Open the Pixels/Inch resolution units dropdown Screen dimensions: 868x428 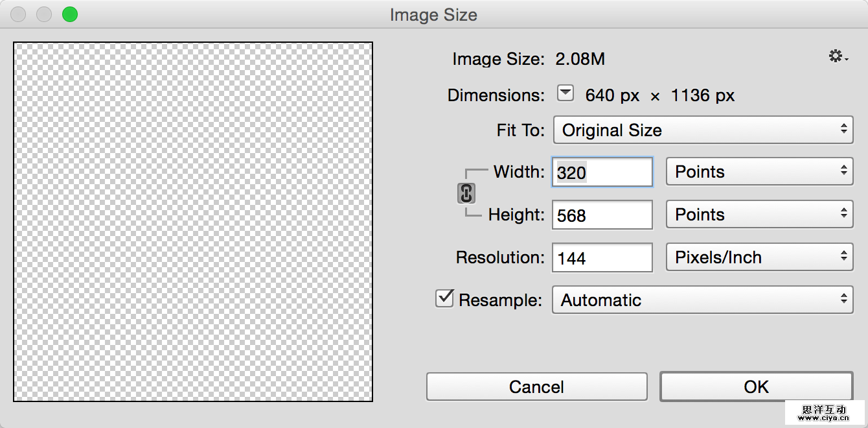click(x=759, y=257)
